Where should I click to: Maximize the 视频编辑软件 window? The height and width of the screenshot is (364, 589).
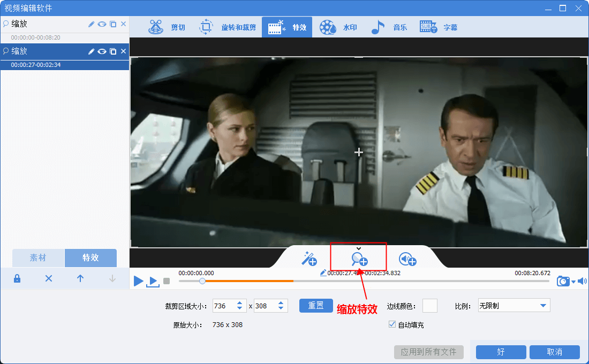tap(563, 8)
